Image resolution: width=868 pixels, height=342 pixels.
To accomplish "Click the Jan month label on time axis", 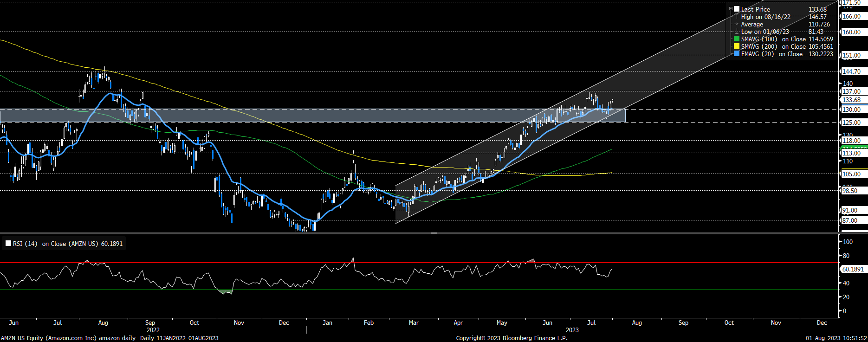I will click(327, 323).
